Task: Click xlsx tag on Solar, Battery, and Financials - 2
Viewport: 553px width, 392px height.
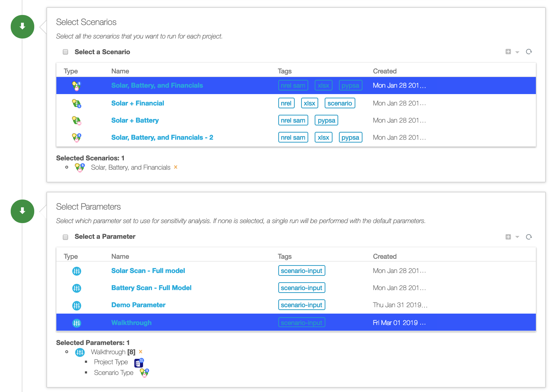Action: coord(323,138)
